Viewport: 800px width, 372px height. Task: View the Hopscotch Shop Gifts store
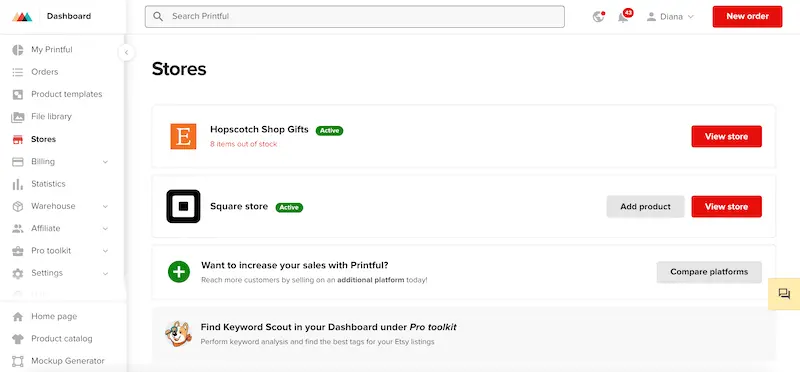(727, 136)
